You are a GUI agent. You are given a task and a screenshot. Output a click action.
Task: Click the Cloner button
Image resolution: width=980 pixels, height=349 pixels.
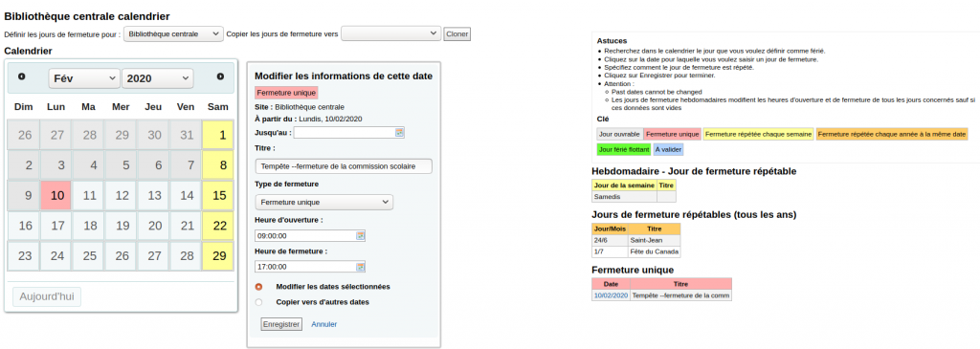[457, 34]
